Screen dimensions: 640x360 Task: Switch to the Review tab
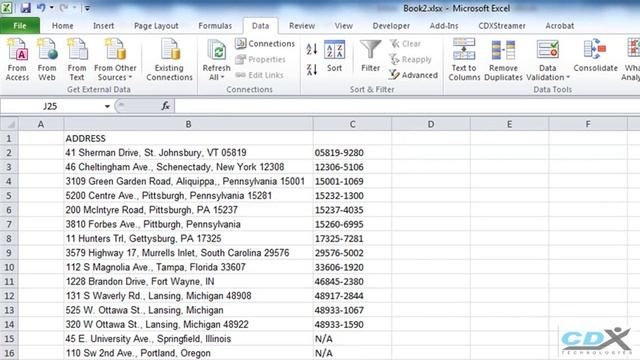302,26
